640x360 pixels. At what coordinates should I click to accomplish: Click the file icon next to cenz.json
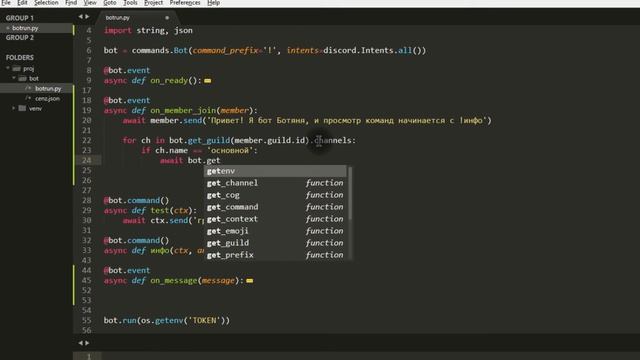click(28, 98)
